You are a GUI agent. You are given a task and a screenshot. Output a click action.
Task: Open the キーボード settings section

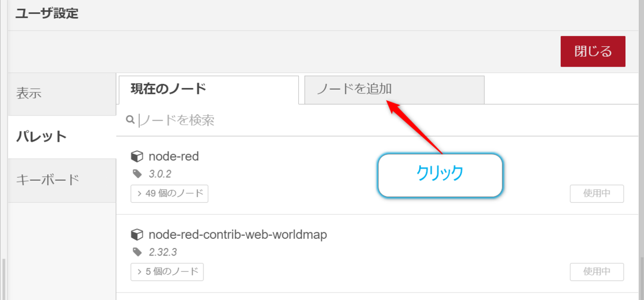pos(62,180)
